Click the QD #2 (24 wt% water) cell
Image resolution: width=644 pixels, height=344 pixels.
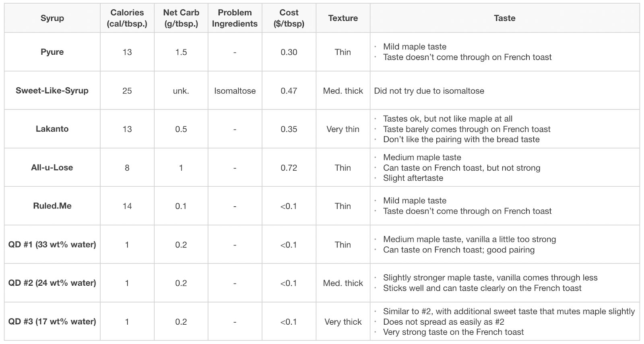coord(52,283)
